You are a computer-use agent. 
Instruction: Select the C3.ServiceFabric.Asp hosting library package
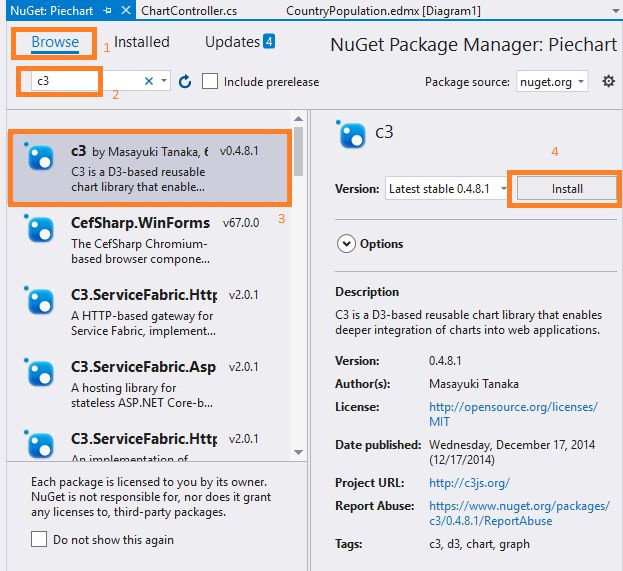pos(150,384)
